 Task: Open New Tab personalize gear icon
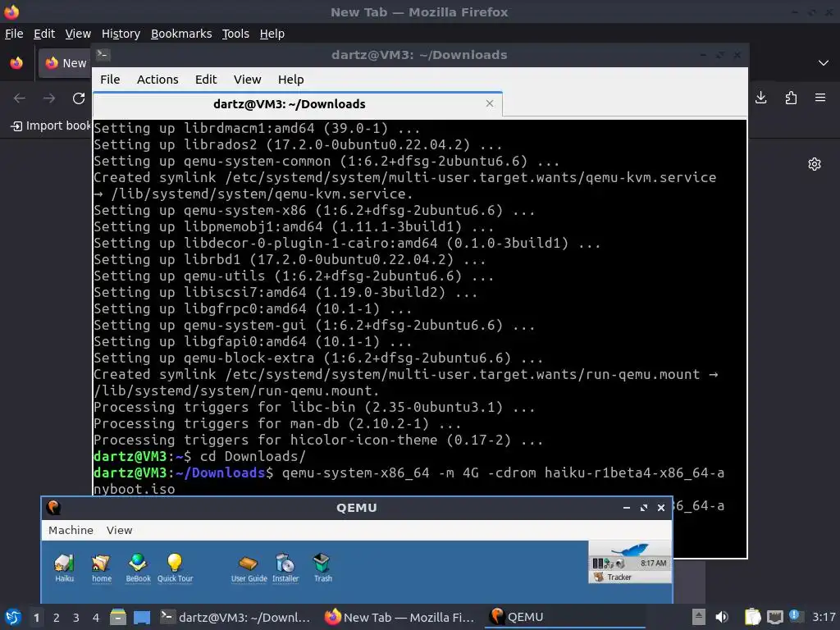click(x=815, y=164)
